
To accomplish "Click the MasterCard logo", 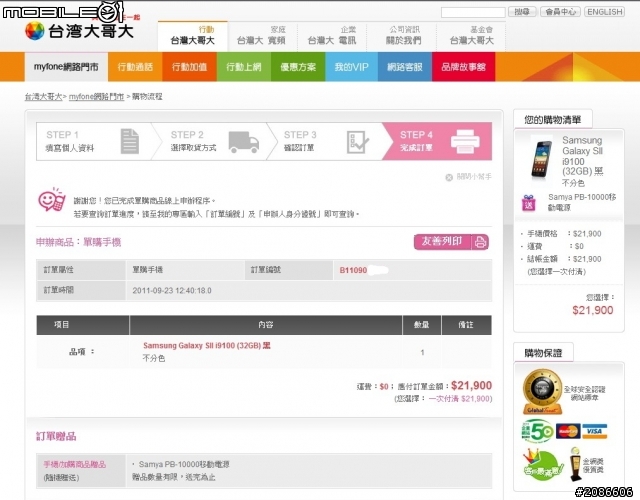I will click(x=568, y=431).
